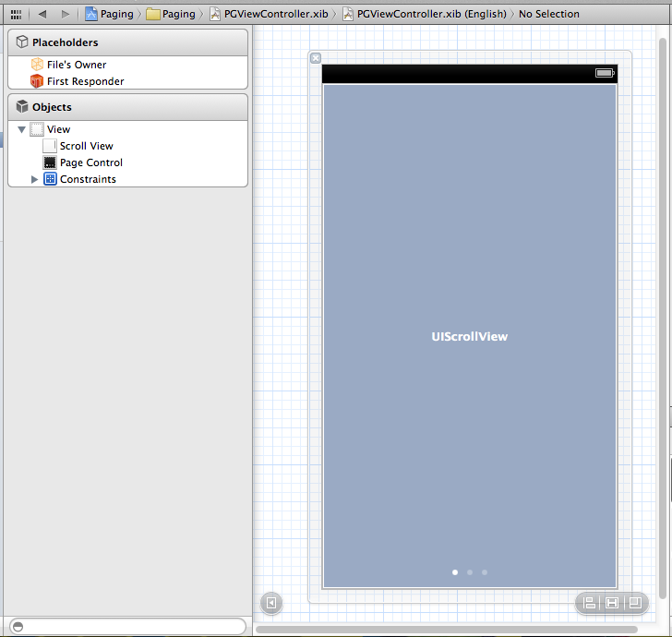This screenshot has width=672, height=637.
Task: Open the Resolve Auto Layout Issues button
Action: (x=635, y=603)
